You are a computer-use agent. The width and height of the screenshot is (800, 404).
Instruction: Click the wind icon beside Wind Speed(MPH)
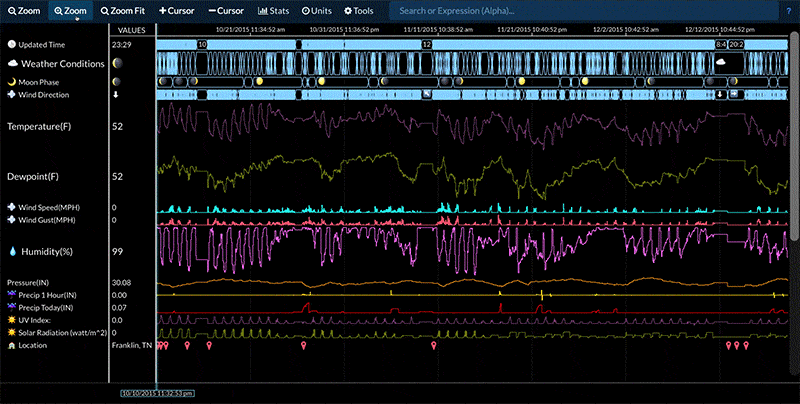click(12, 207)
